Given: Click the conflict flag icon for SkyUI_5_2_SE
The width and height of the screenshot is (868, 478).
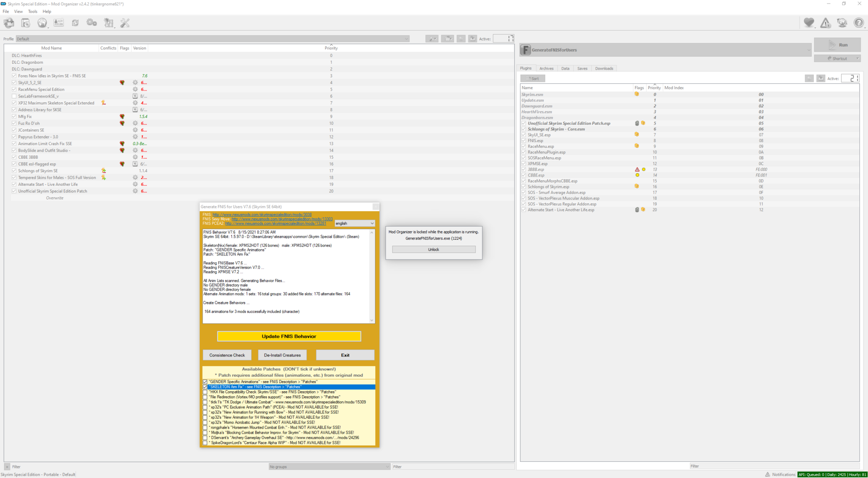Looking at the screenshot, I should (122, 83).
